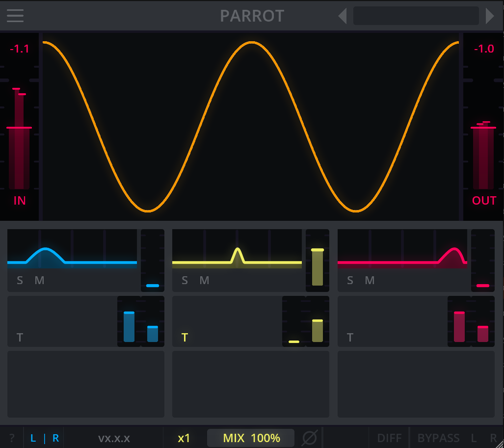
Task: Solo the blue band with S
Action: pyautogui.click(x=20, y=280)
